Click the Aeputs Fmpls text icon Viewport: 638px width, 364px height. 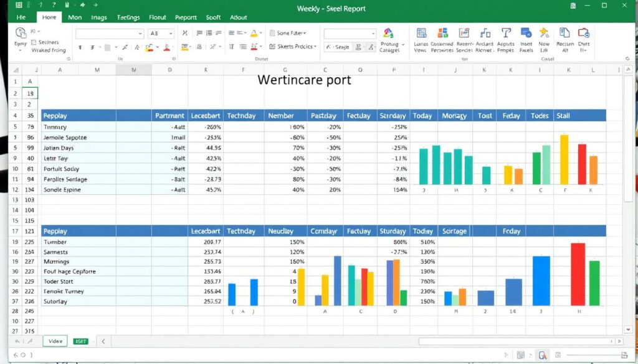[x=506, y=33]
